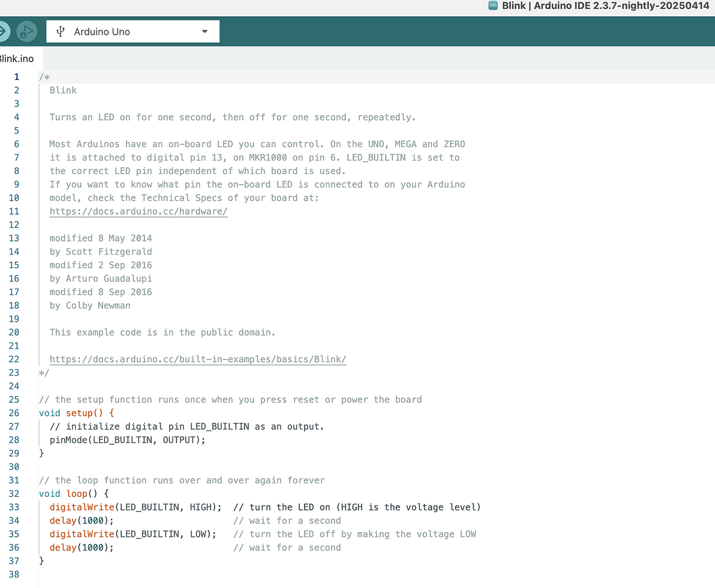Screen dimensions: 715x588
Task: Click digitalWrite on line 33
Action: pyautogui.click(x=81, y=507)
